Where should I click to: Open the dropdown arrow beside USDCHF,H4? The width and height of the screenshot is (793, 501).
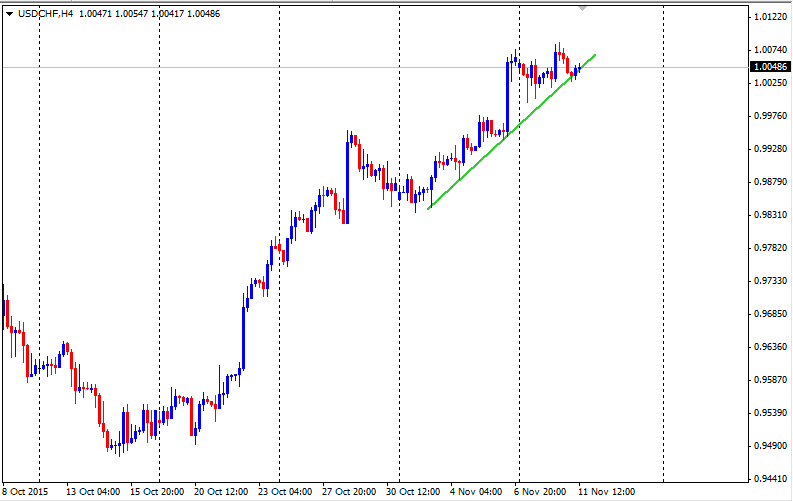tap(9, 14)
